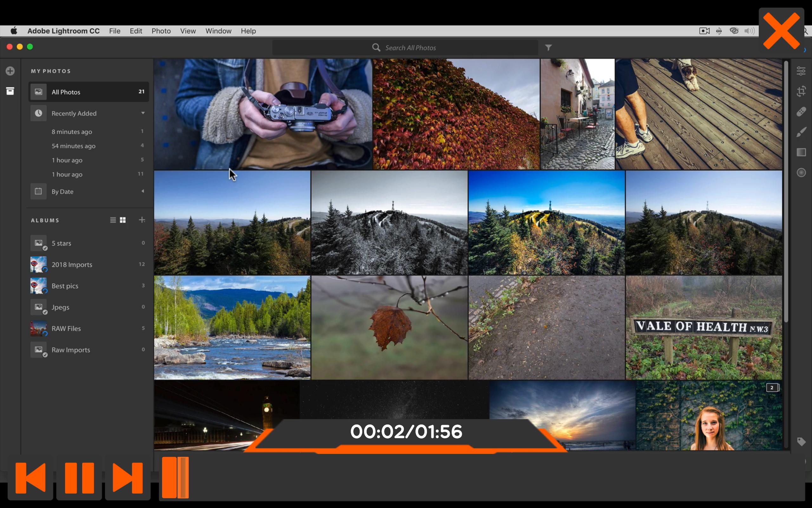The width and height of the screenshot is (812, 508).
Task: Switch albums to grid view
Action: point(123,220)
